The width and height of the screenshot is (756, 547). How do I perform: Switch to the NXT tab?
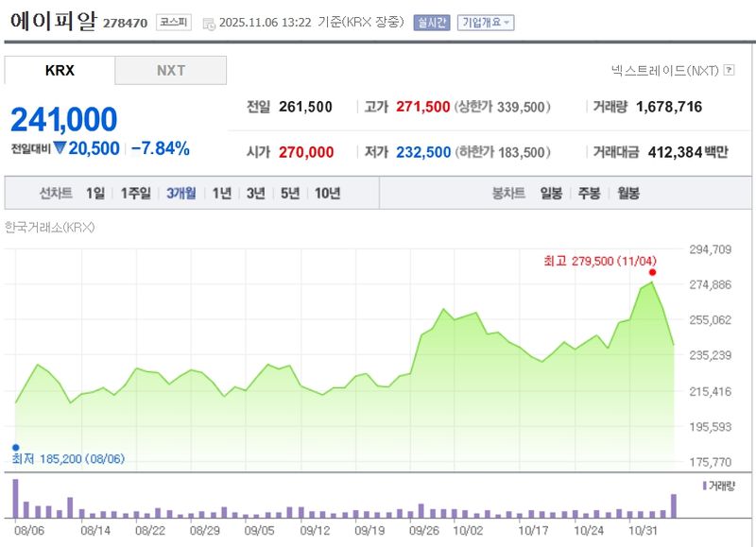tap(171, 70)
